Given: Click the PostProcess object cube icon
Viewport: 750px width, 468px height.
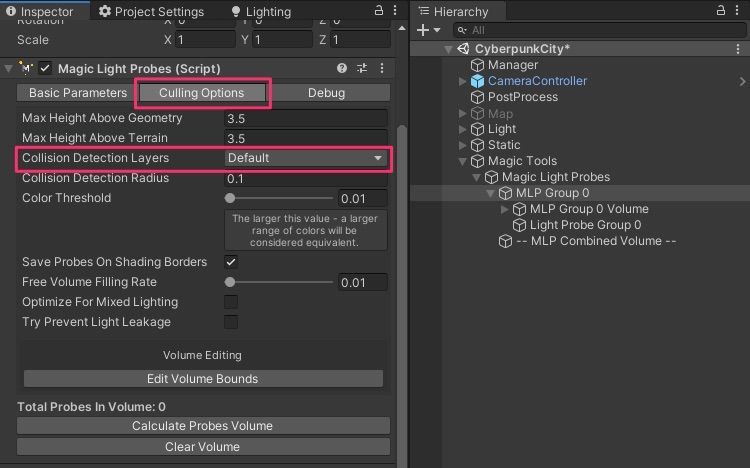Looking at the screenshot, I should (x=477, y=97).
